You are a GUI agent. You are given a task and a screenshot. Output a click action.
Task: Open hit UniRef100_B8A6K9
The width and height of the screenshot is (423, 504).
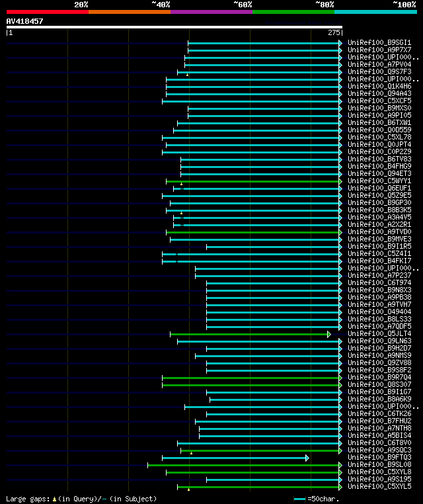[379, 399]
